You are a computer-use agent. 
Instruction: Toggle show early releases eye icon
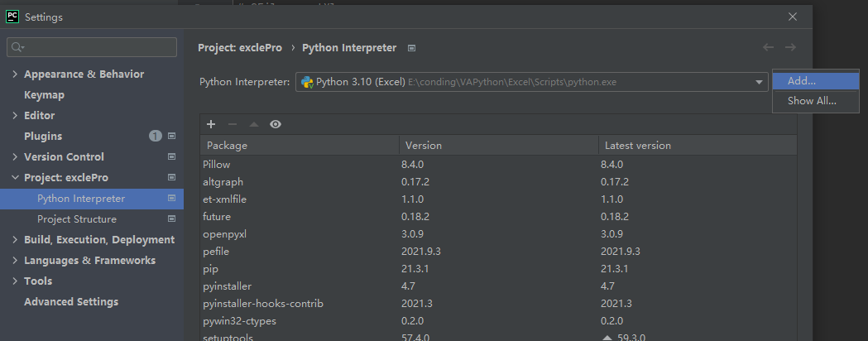276,124
